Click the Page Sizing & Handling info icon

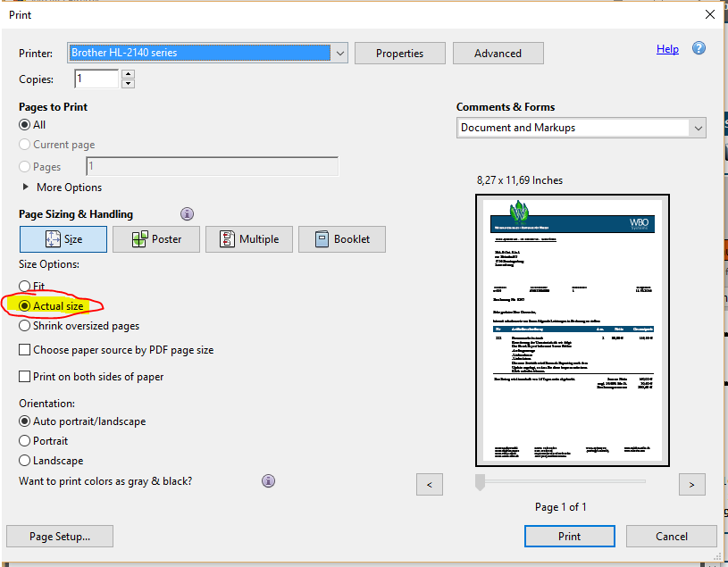pos(187,214)
